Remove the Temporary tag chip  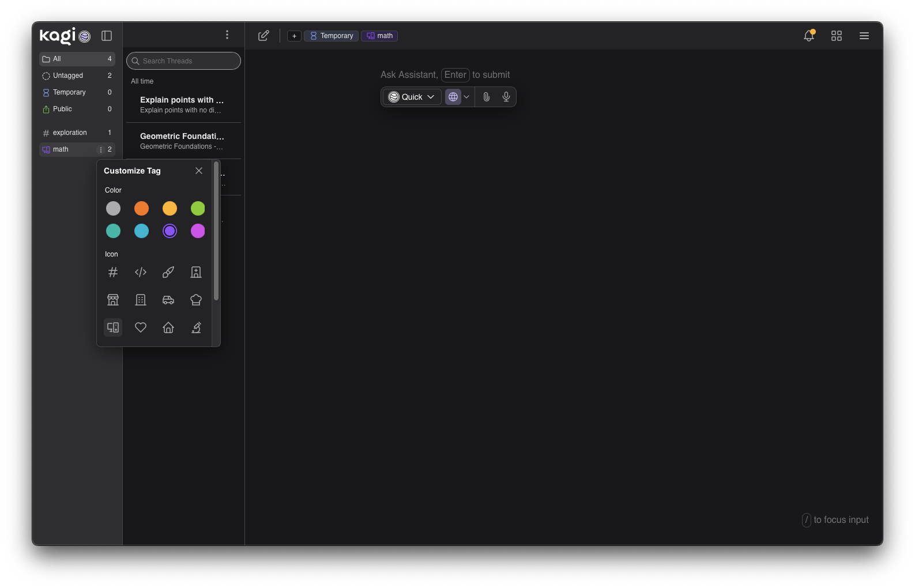coord(332,36)
